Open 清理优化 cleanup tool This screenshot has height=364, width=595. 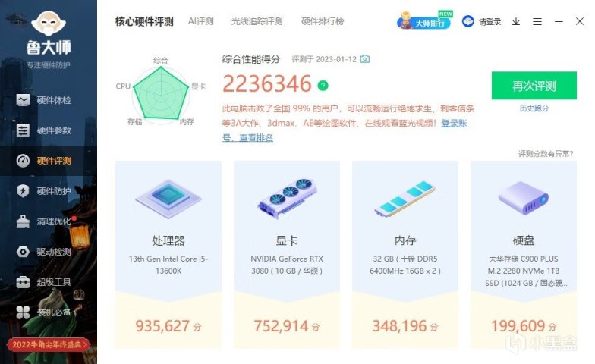[x=44, y=221]
